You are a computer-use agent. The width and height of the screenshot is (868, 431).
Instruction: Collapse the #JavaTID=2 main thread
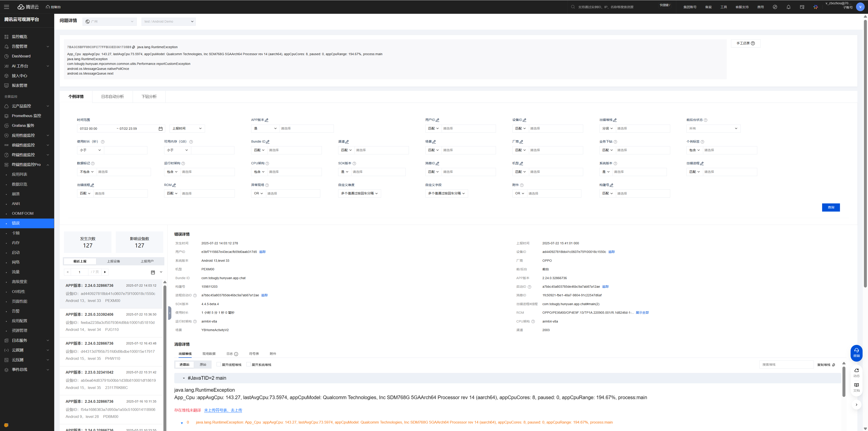click(x=184, y=378)
